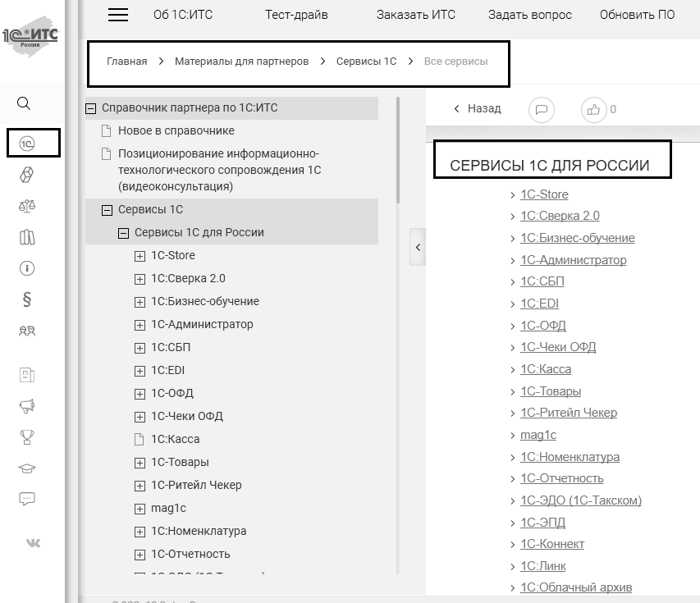Collapse Справочник партнера по 1С:ИТС node
700x603 pixels.
[x=90, y=108]
